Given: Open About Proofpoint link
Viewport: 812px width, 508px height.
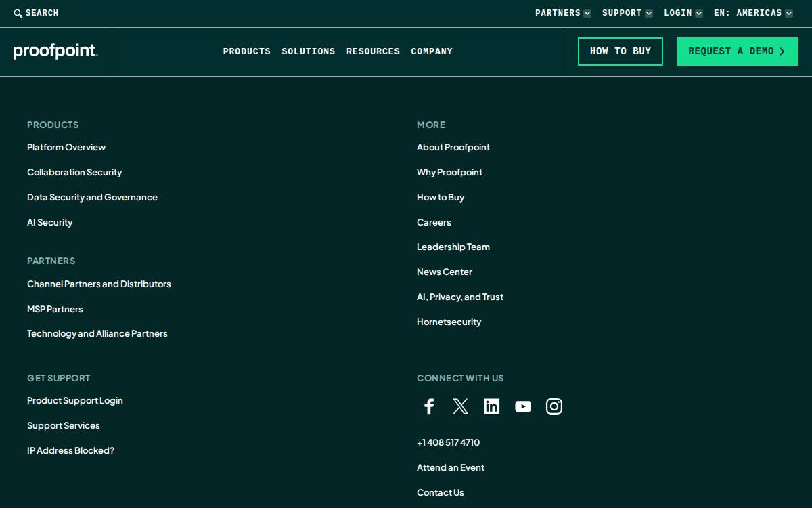Looking at the screenshot, I should [453, 147].
